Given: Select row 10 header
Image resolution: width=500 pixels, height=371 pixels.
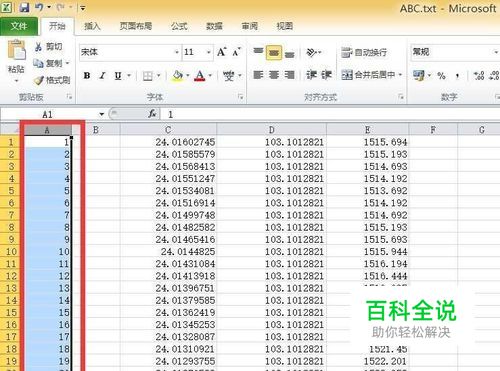Looking at the screenshot, I should point(11,252).
